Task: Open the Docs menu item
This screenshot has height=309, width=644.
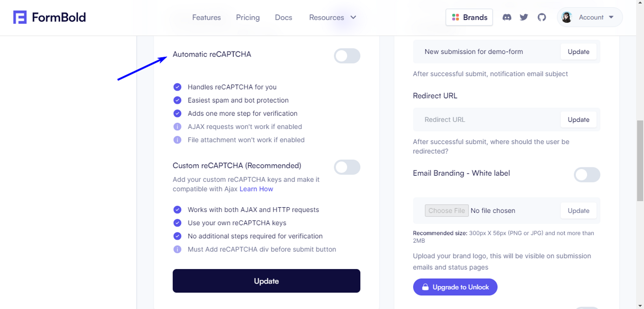Action: click(x=283, y=17)
